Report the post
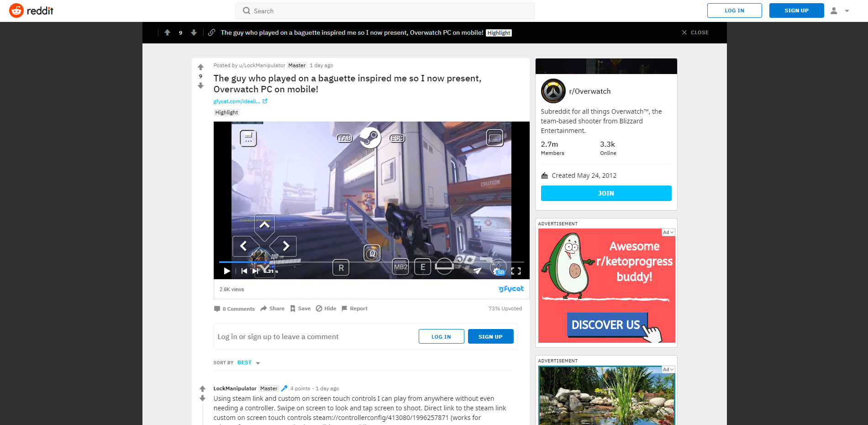This screenshot has width=868, height=425. pos(354,308)
